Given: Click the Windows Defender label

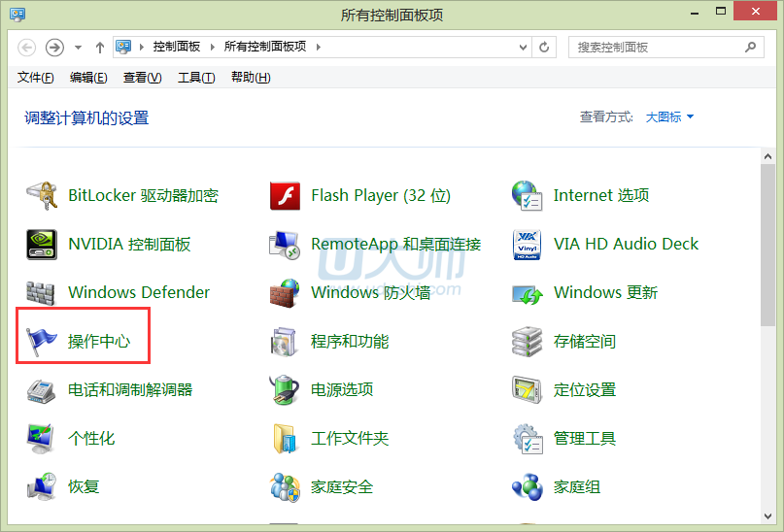Looking at the screenshot, I should (139, 292).
